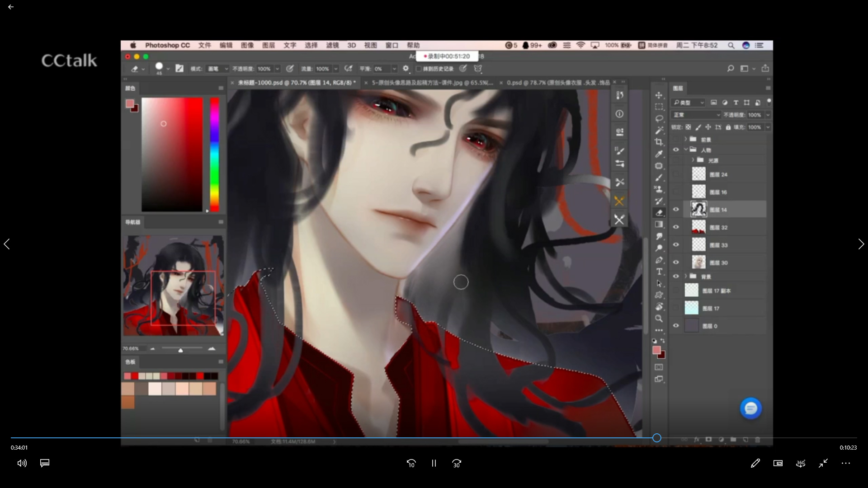
Task: Open smoothing options gear
Action: coord(406,69)
